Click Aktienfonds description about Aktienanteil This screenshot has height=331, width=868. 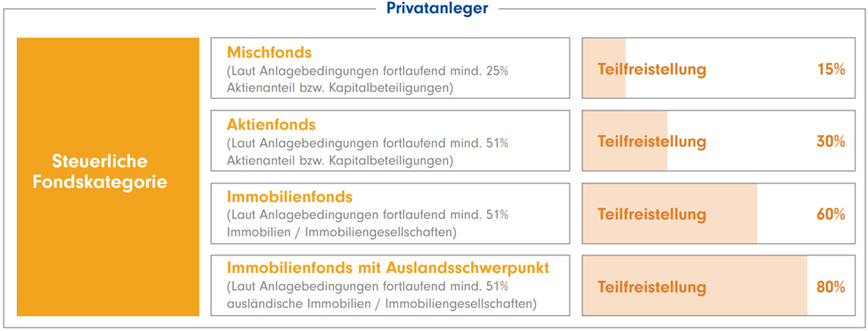tap(368, 152)
